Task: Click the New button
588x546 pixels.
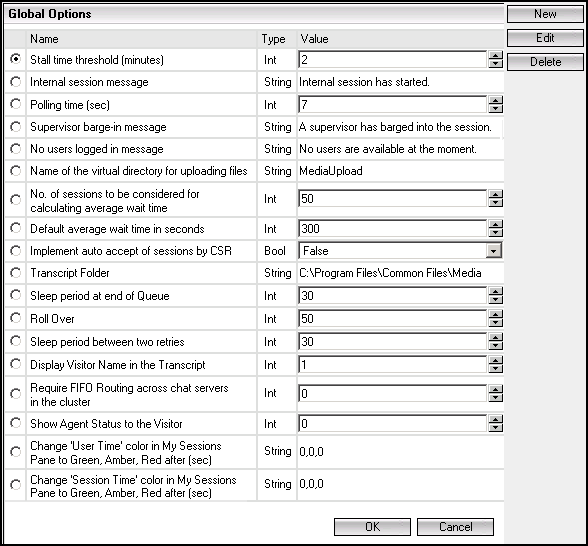Action: [545, 14]
